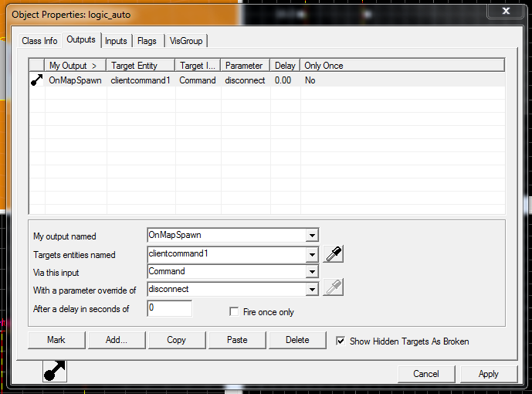Expand the Via this input dropdown

tap(312, 272)
